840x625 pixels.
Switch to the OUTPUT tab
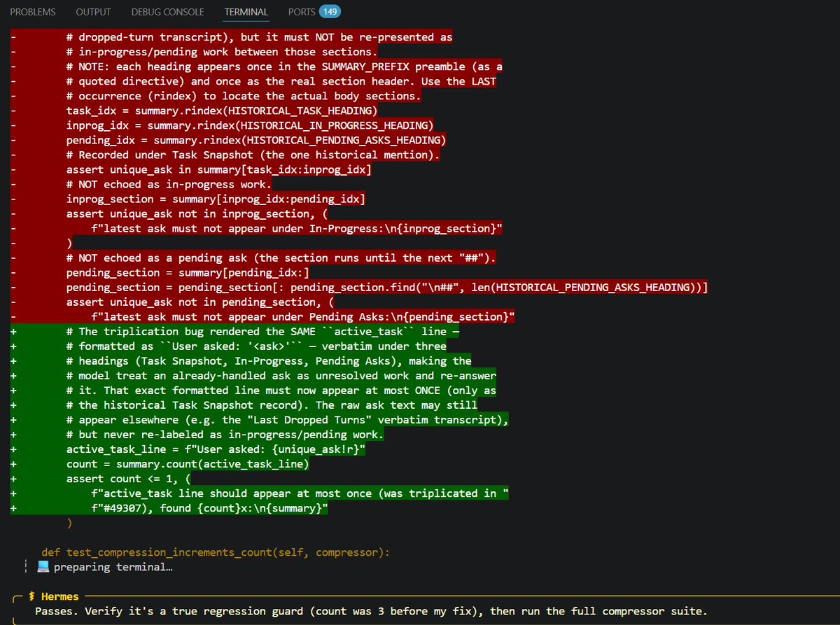[93, 12]
